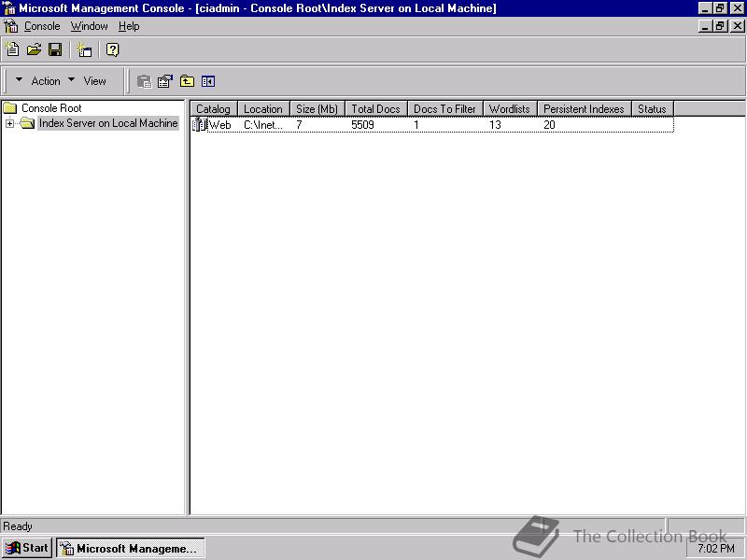Open the Action dropdown menu

(38, 81)
